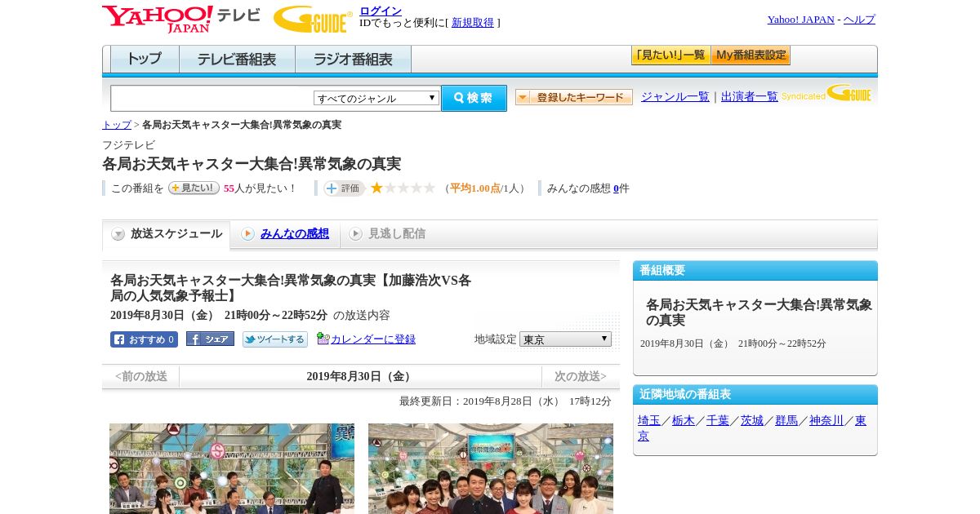Screen dimensions: 980x514
Task: Open the すべてのジャンル genre dropdown
Action: click(376, 98)
